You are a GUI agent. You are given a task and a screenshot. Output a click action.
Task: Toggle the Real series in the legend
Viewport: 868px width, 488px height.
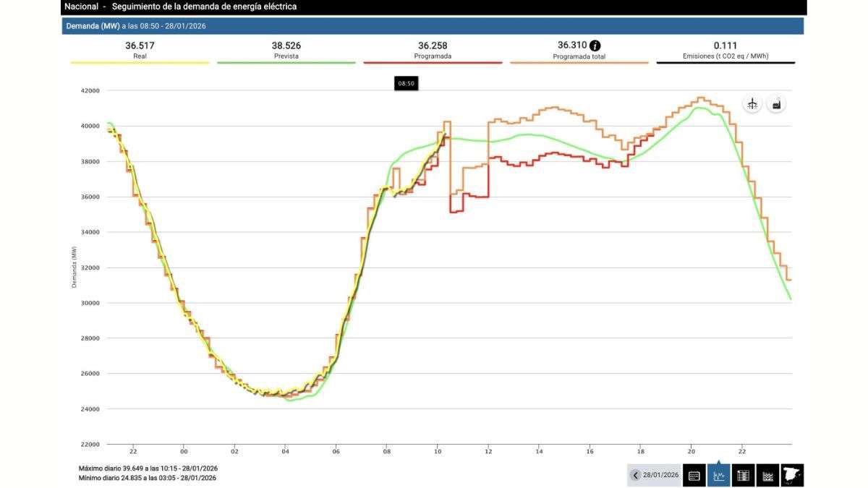140,50
